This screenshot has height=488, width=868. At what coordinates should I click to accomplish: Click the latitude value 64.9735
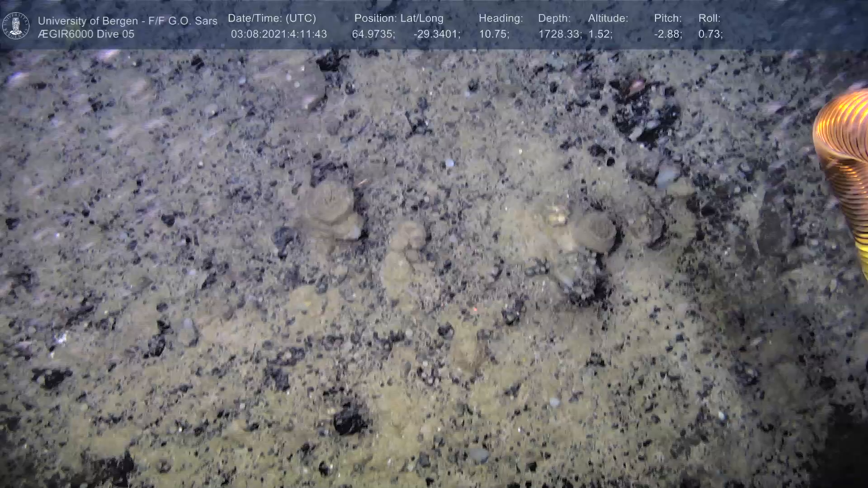[373, 34]
